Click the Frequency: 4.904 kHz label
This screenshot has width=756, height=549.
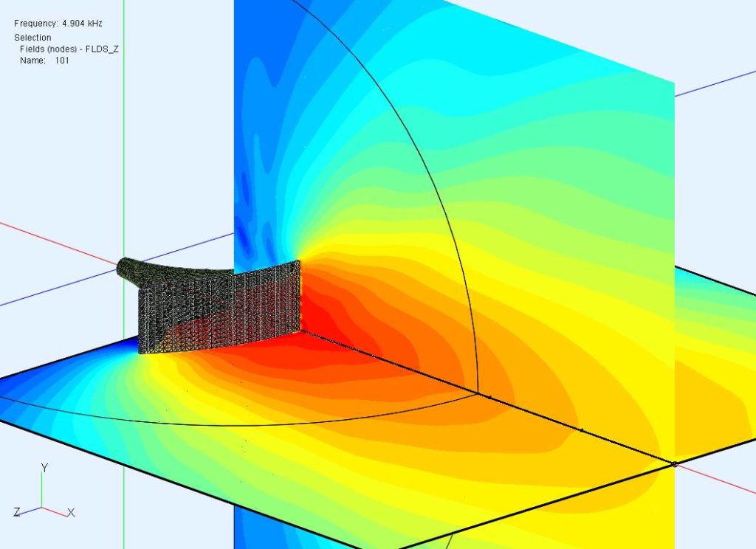pyautogui.click(x=59, y=23)
